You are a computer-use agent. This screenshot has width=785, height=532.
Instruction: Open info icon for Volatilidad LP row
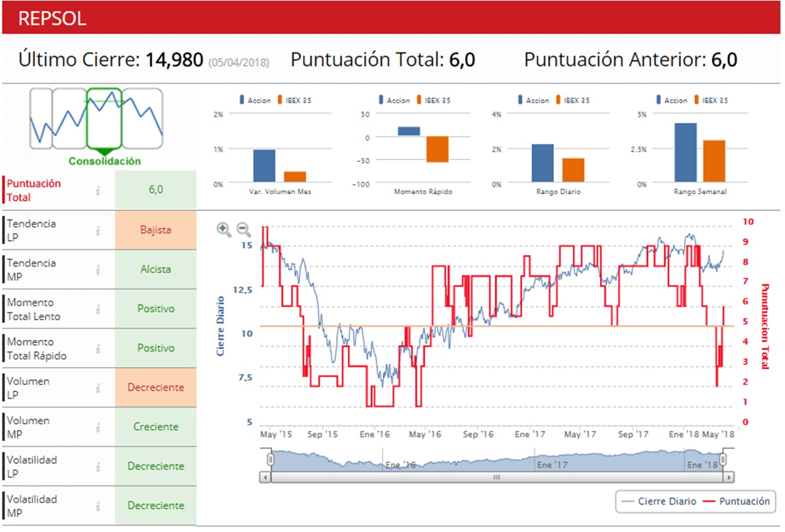click(97, 467)
